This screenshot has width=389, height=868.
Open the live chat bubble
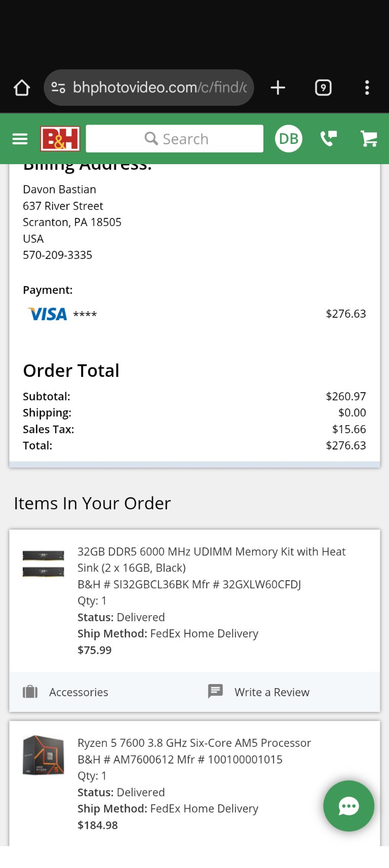[348, 806]
